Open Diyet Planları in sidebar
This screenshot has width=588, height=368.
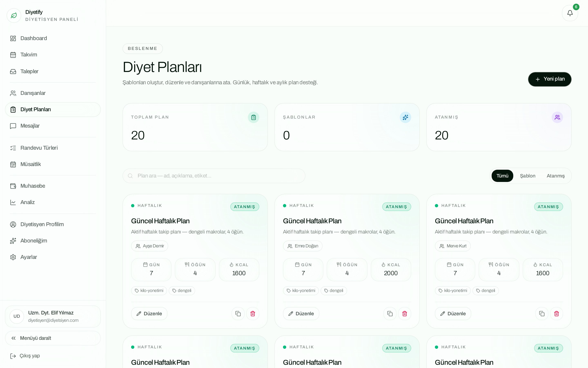point(53,110)
